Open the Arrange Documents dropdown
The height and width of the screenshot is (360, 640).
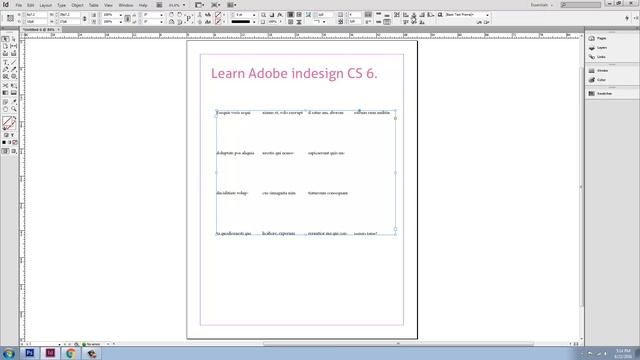pos(231,5)
